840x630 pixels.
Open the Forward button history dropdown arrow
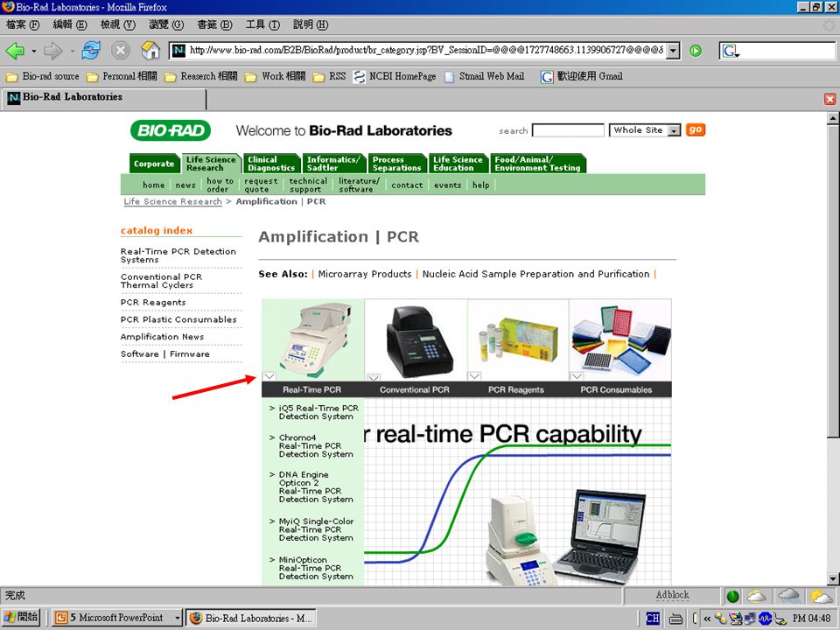point(72,52)
